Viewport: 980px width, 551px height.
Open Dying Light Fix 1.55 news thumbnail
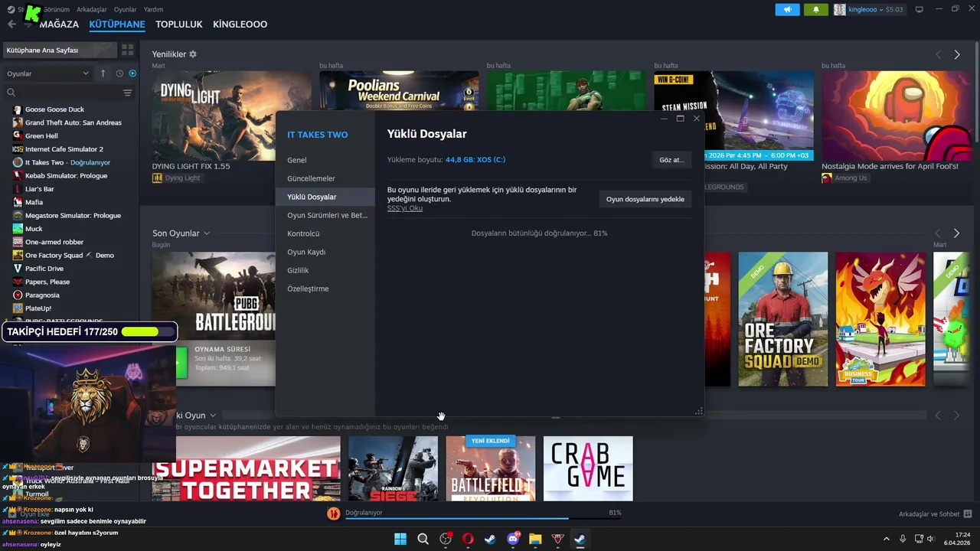coord(231,116)
